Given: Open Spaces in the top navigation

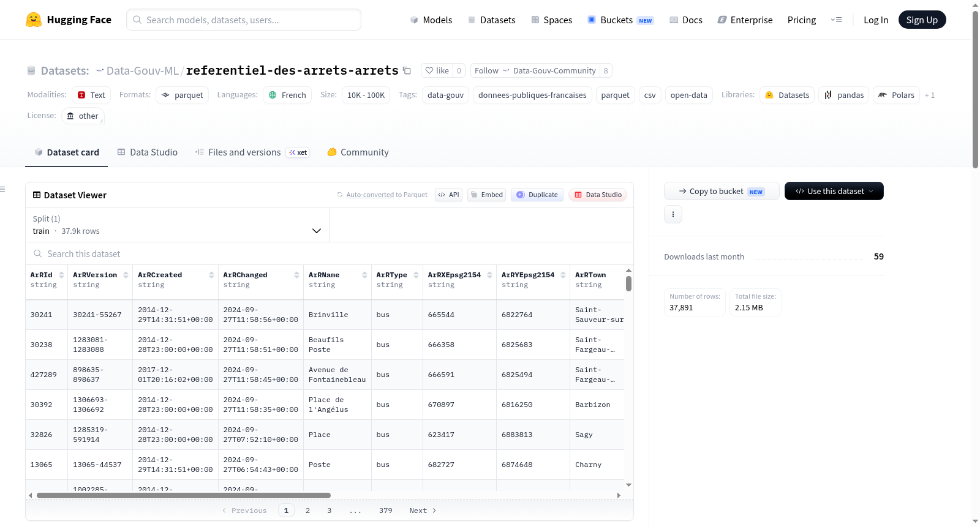Looking at the screenshot, I should 551,20.
